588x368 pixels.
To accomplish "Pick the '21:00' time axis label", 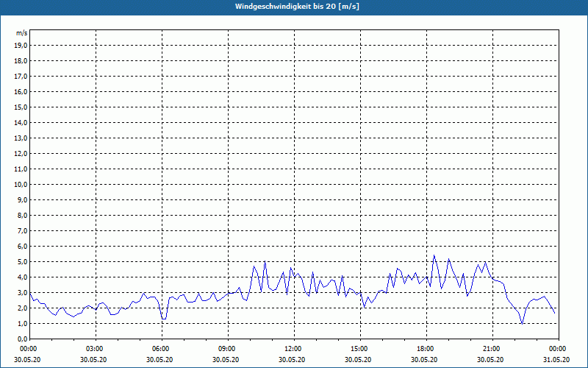I will point(492,349).
